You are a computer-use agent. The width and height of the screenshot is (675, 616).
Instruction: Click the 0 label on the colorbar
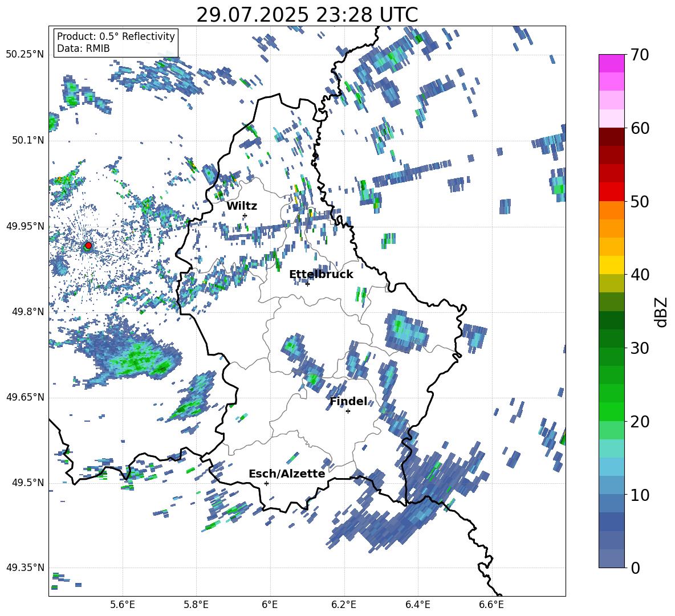coord(635,568)
